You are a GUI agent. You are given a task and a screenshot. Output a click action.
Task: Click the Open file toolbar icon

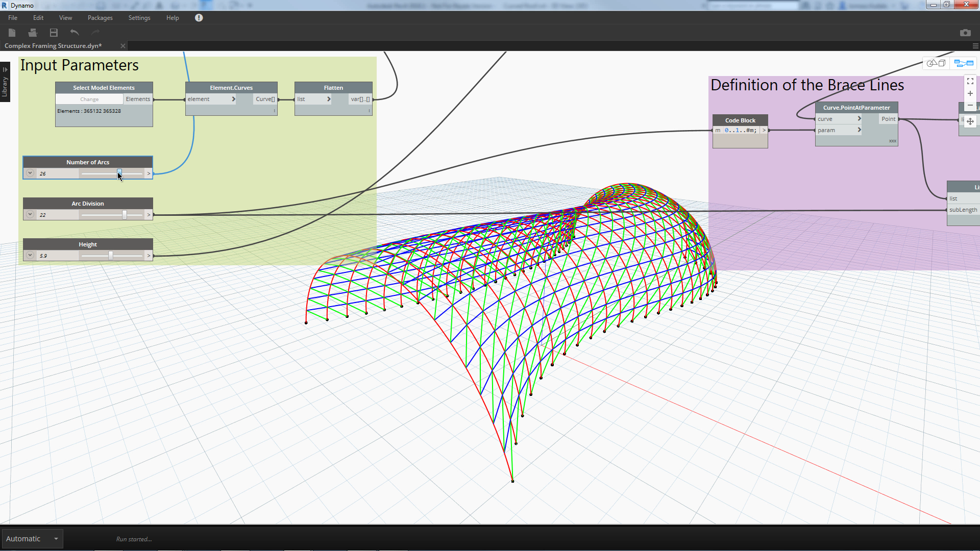[x=33, y=33]
